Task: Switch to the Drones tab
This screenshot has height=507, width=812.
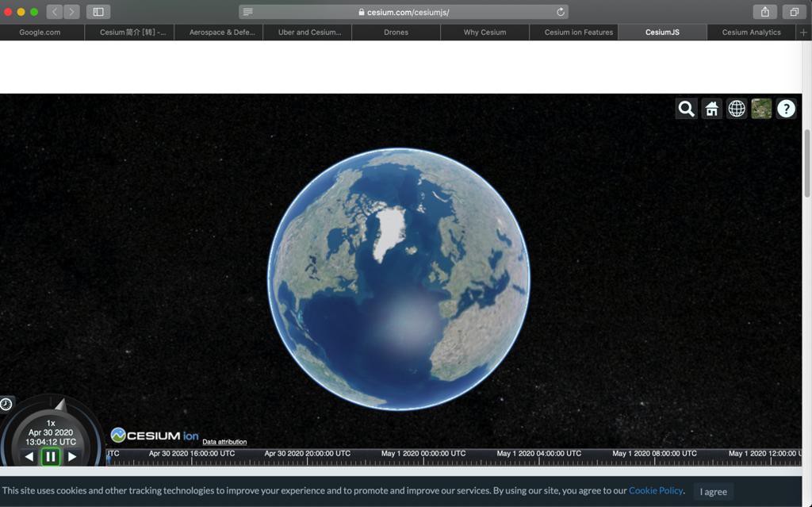Action: click(x=396, y=33)
